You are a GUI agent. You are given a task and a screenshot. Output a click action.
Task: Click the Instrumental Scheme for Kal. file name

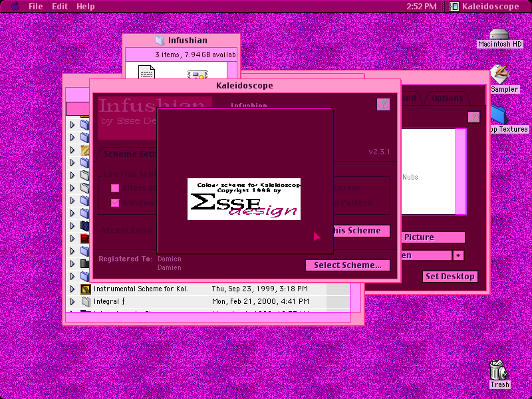coord(141,289)
